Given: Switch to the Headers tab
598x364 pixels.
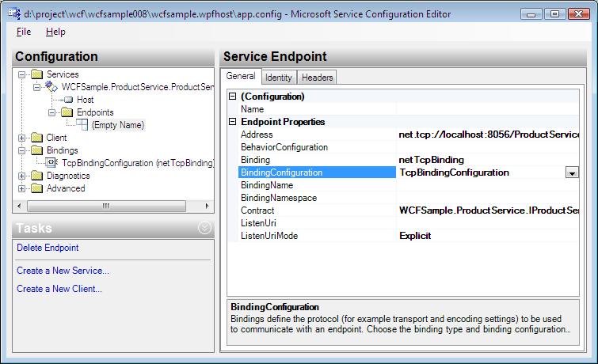Looking at the screenshot, I should click(317, 78).
